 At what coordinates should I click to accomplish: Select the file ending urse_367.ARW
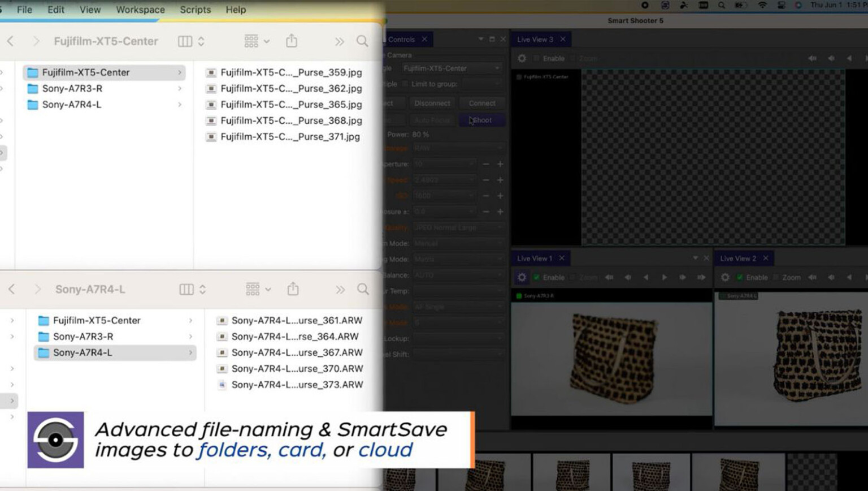pyautogui.click(x=290, y=352)
